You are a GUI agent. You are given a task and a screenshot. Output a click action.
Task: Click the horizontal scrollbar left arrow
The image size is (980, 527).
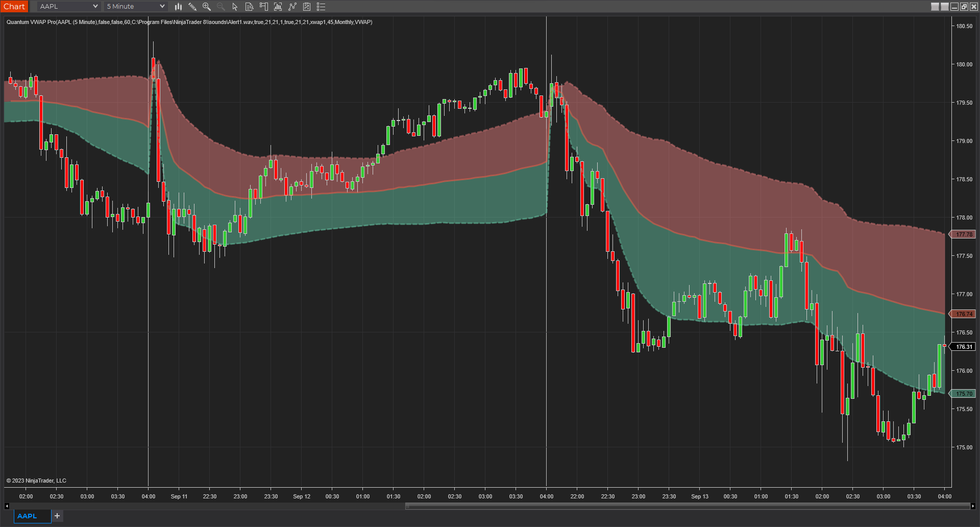[7, 506]
